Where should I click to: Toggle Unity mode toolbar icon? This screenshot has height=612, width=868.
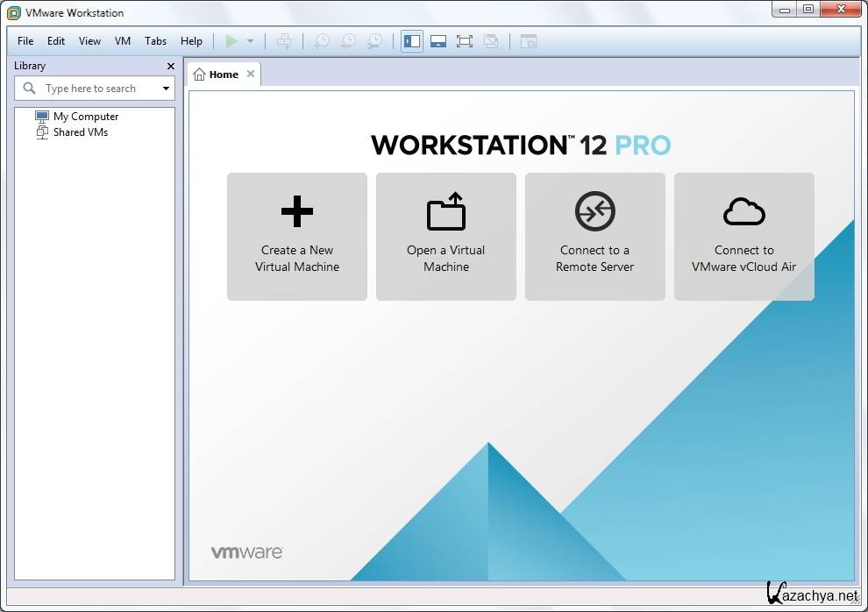tap(491, 41)
